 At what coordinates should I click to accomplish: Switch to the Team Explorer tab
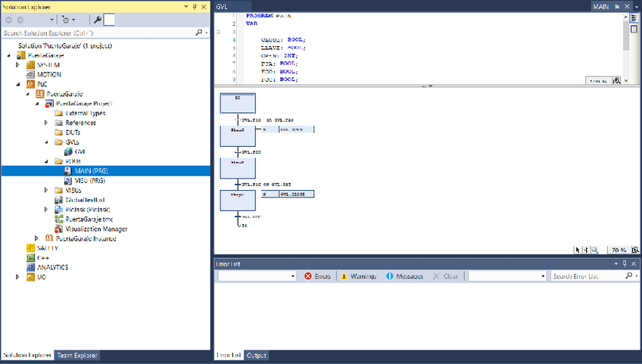77,356
